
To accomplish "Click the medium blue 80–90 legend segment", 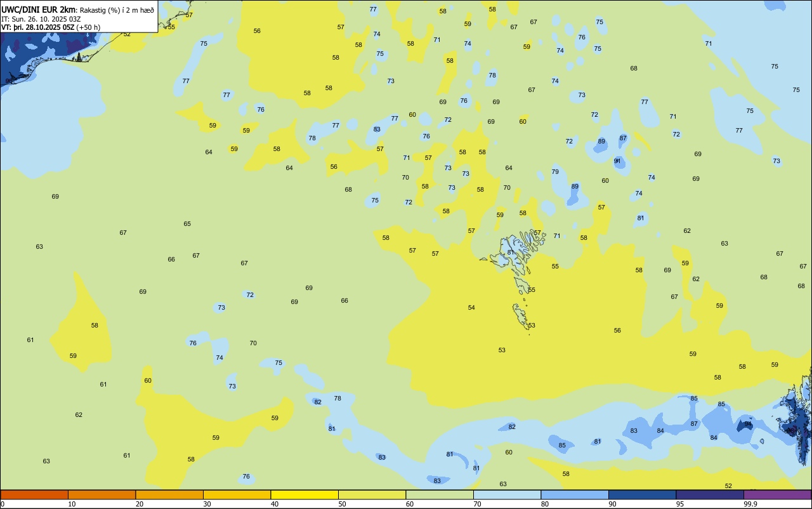I will (575, 495).
